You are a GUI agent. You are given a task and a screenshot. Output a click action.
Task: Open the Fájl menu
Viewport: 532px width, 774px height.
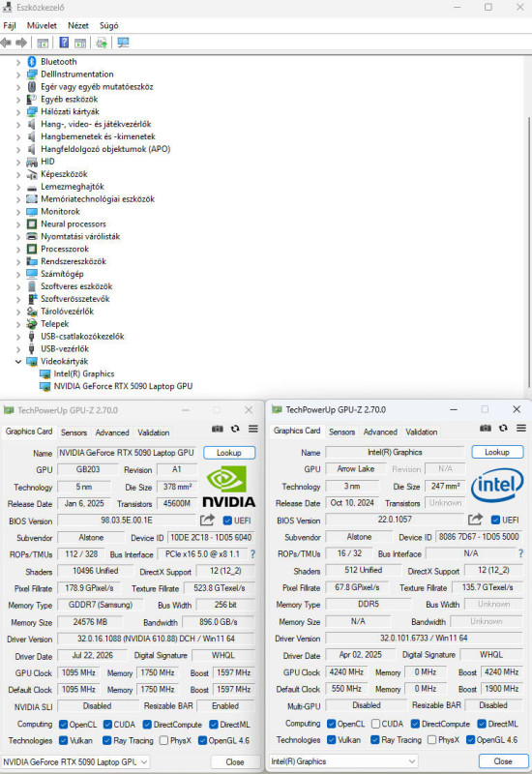pyautogui.click(x=10, y=26)
